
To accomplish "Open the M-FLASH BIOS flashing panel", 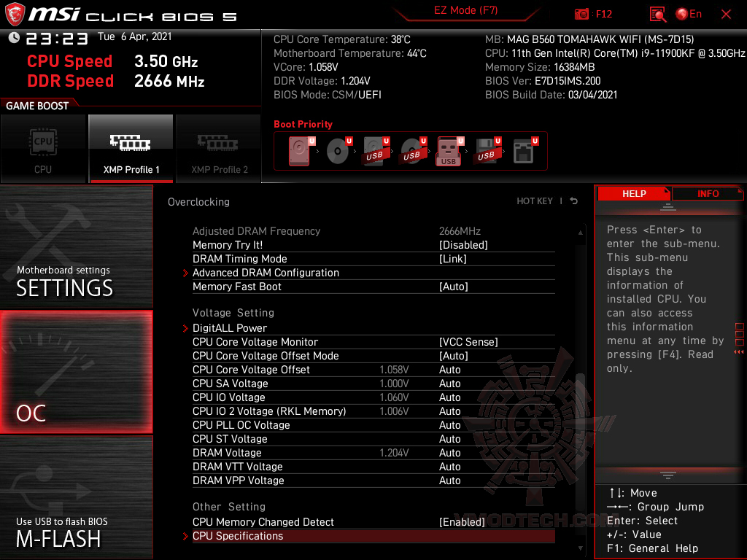I will [76, 497].
